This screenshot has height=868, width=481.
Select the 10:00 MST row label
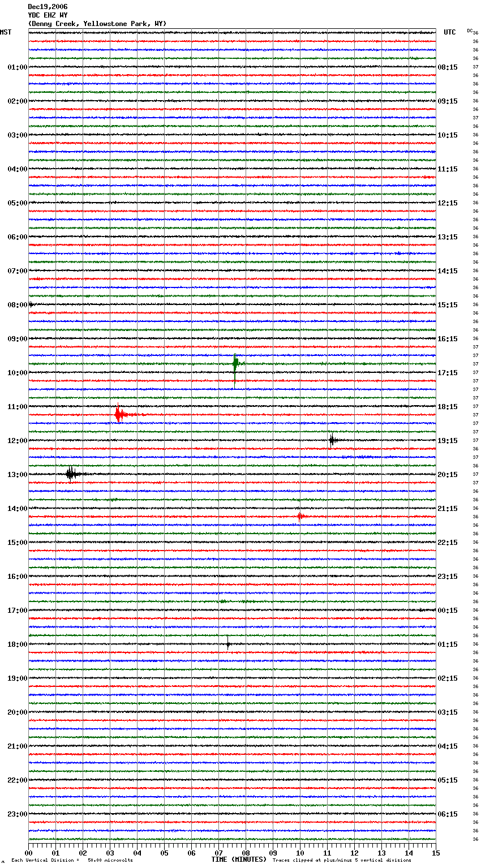pyautogui.click(x=18, y=373)
